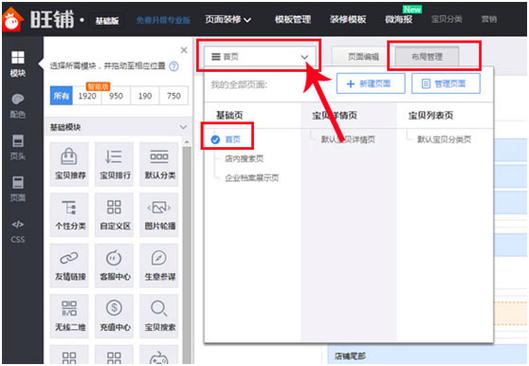529x366 pixels.
Task: Select the 生意参谋 module tile
Action: coord(159,265)
